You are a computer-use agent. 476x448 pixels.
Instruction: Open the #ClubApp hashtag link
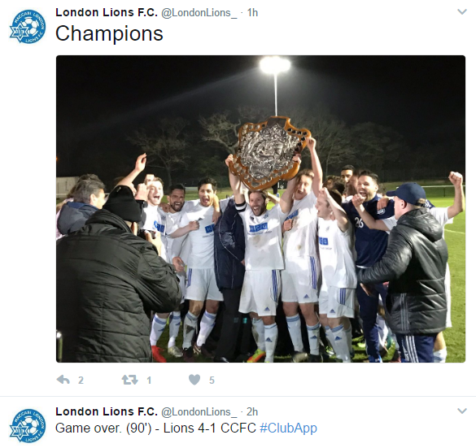coord(288,428)
